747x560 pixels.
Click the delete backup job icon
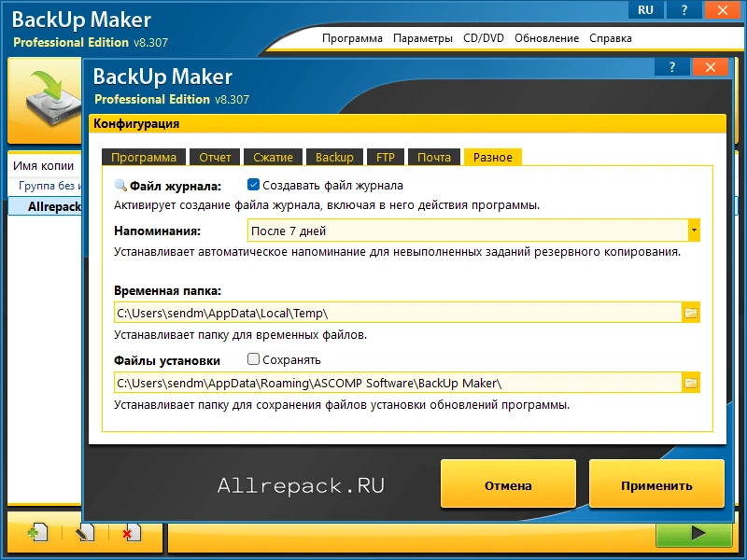point(132,532)
